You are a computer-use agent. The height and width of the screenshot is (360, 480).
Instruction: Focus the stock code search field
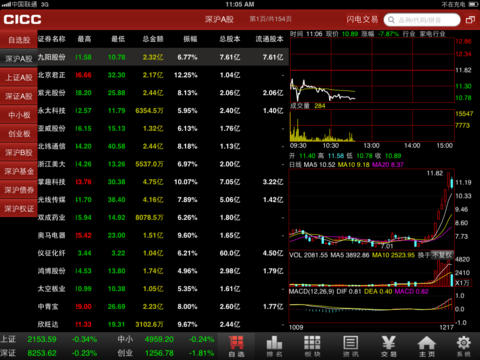(x=422, y=20)
